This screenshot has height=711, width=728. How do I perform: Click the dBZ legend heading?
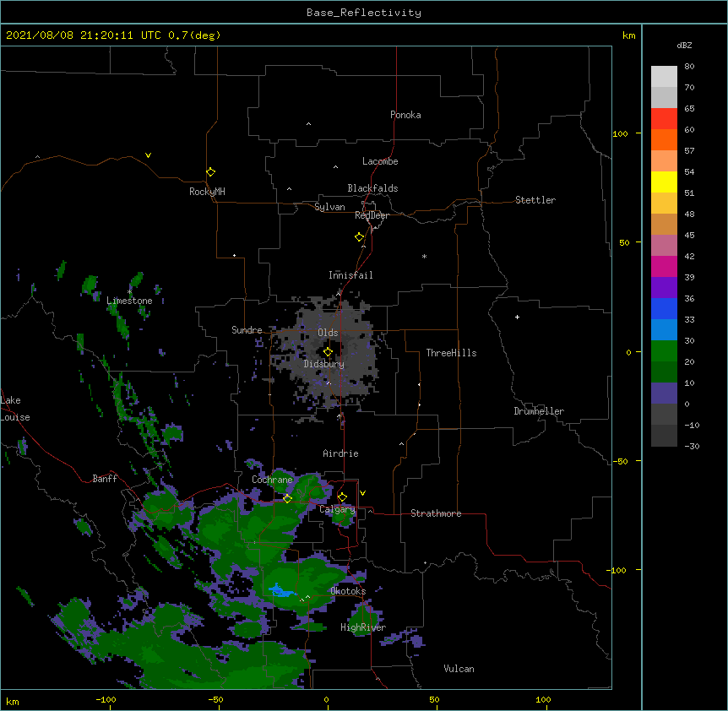click(x=684, y=46)
